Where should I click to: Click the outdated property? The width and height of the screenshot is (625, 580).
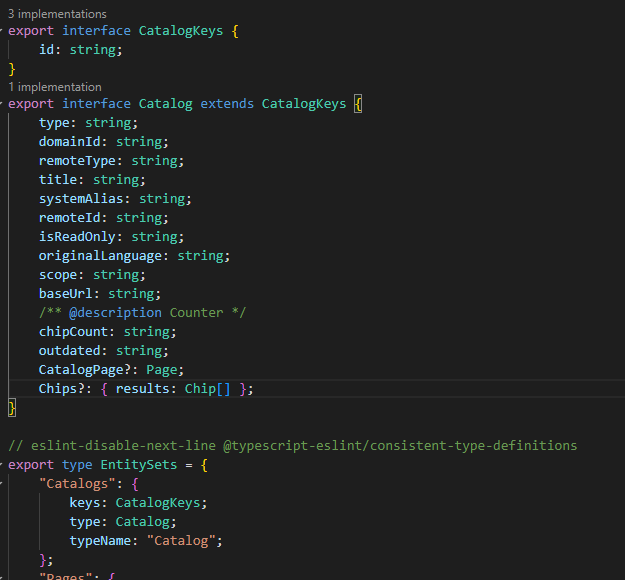(x=69, y=350)
